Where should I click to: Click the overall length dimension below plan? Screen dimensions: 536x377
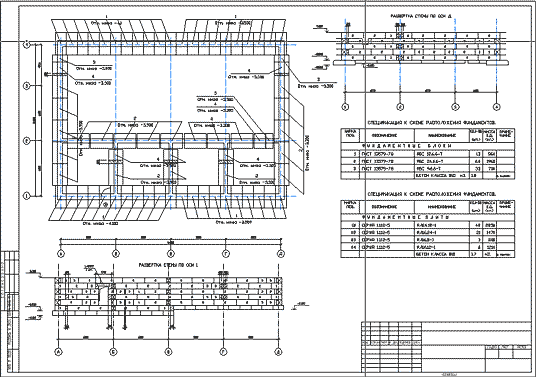coord(171,243)
